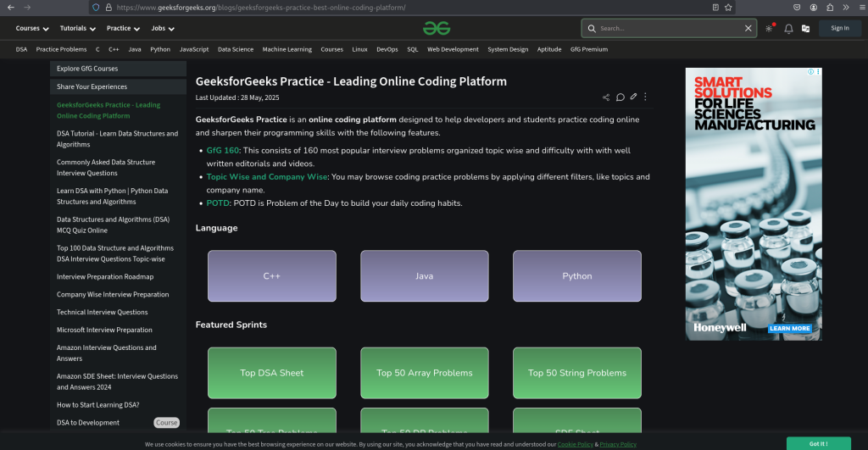Select JavaScript in the topic bar
The width and height of the screenshot is (868, 450).
[x=194, y=49]
